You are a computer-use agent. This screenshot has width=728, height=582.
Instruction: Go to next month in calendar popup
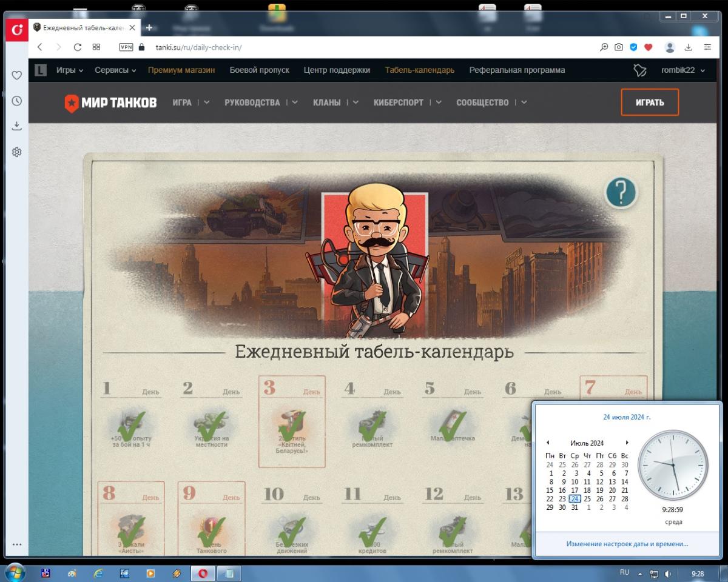[627, 443]
